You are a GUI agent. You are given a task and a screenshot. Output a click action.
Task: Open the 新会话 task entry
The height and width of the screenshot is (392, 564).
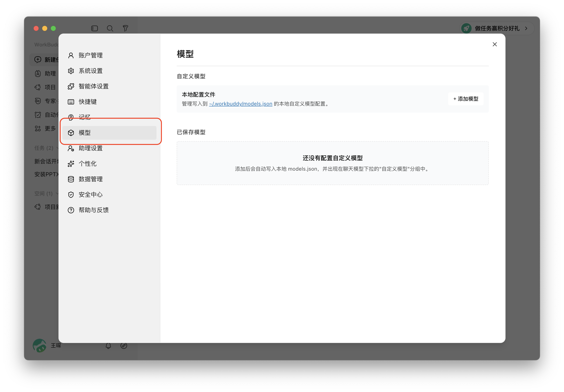coord(46,161)
